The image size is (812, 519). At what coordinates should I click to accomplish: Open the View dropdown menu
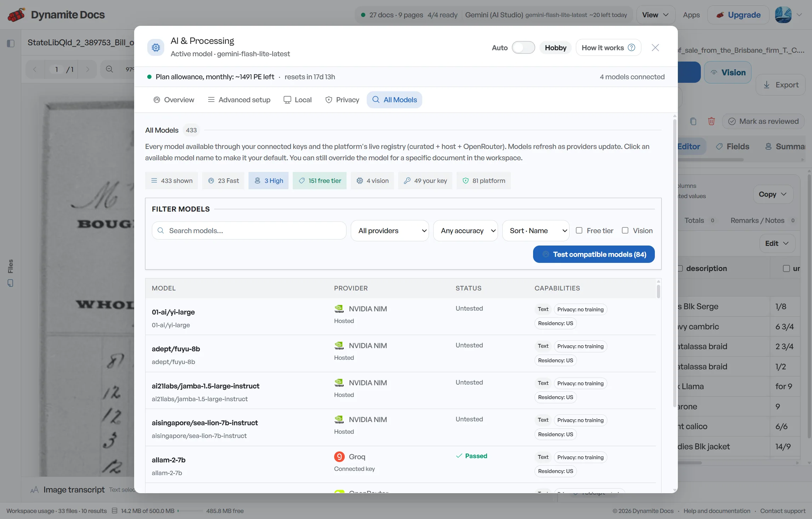coord(656,15)
